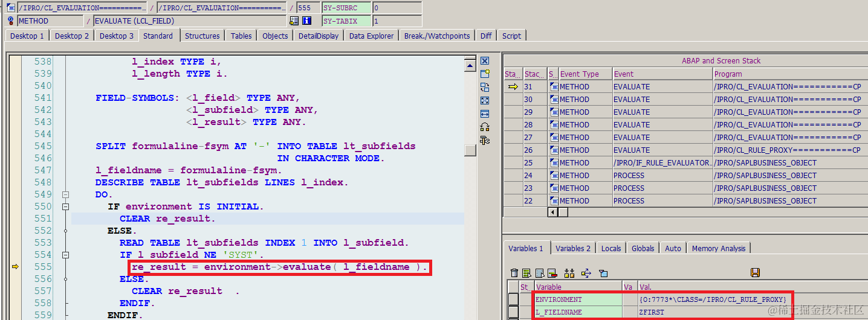This screenshot has width=868, height=320.
Task: Switch to the Auto tab
Action: tap(673, 248)
